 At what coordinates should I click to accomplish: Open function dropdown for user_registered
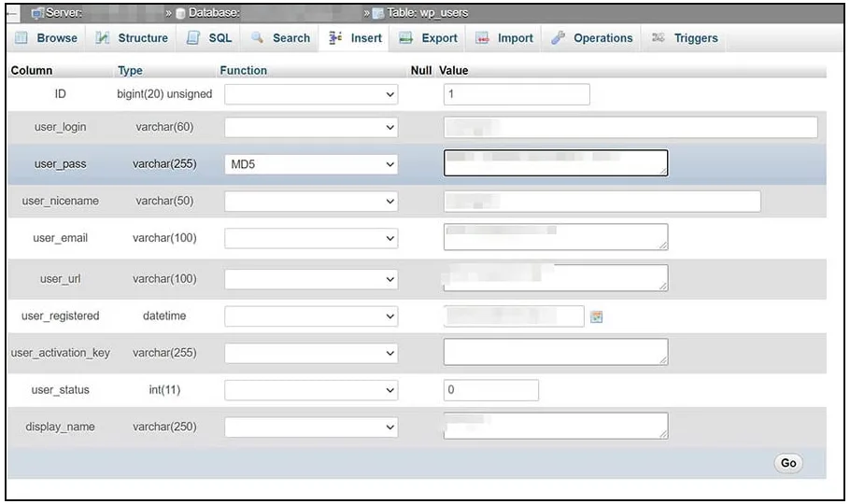pos(311,316)
